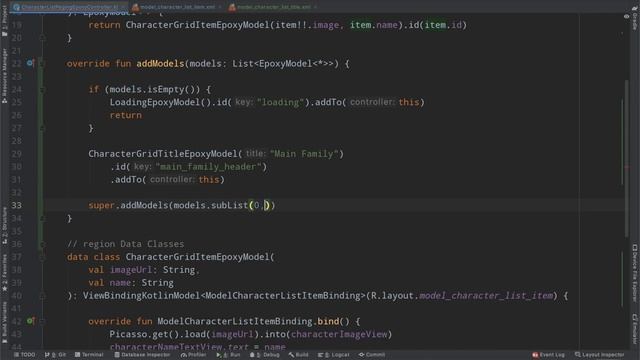Close the model_character_list_item.xml tab
This screenshot has height=360, width=640.
(220, 7)
